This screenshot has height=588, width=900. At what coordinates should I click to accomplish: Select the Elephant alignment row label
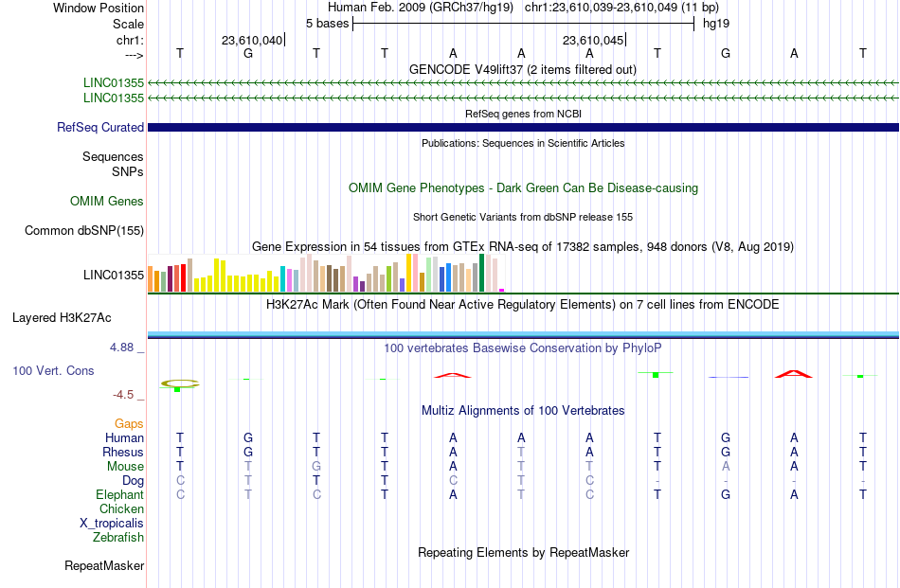click(x=119, y=494)
